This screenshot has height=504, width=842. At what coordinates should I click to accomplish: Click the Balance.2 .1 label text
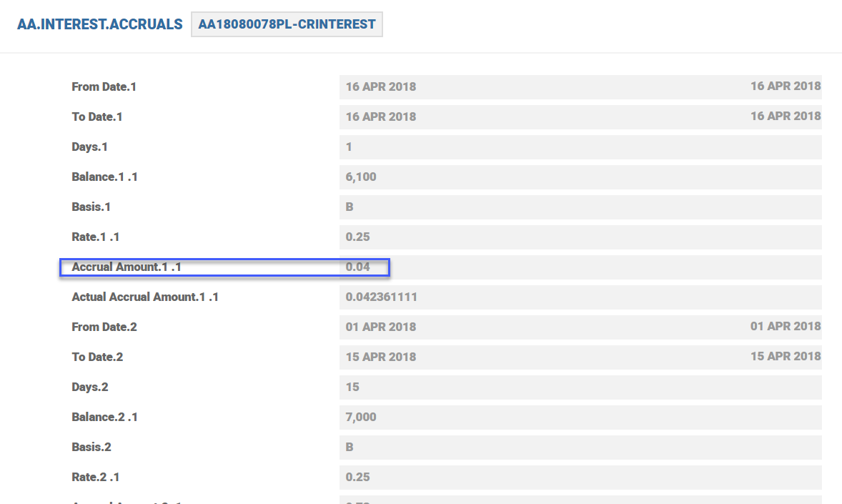pyautogui.click(x=104, y=417)
